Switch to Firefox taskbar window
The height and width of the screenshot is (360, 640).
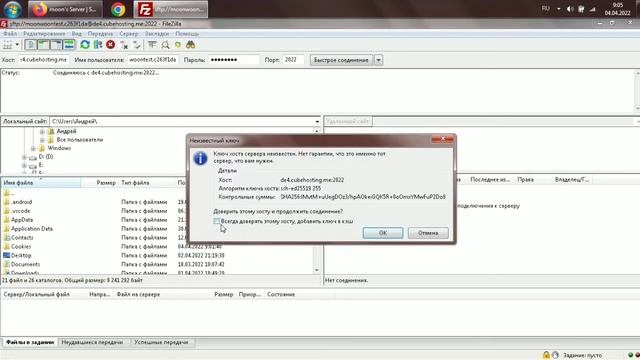coord(65,9)
